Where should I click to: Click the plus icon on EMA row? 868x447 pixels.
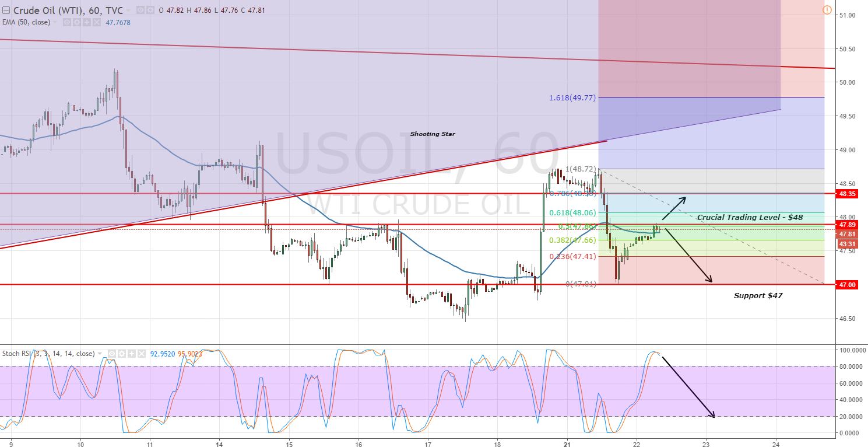pyautogui.click(x=86, y=22)
